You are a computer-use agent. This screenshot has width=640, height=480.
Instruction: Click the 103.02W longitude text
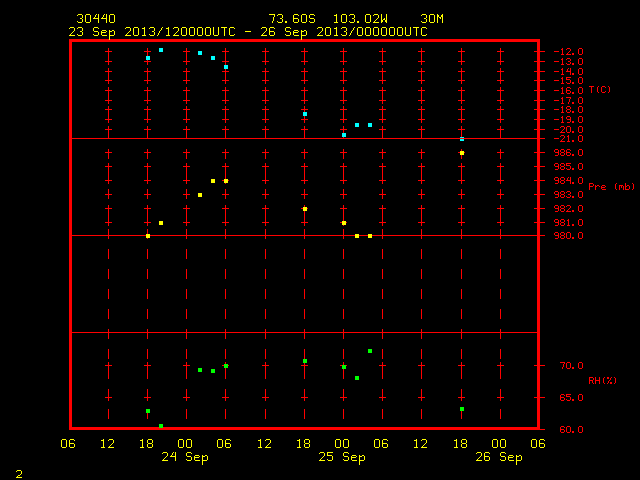[x=360, y=19]
